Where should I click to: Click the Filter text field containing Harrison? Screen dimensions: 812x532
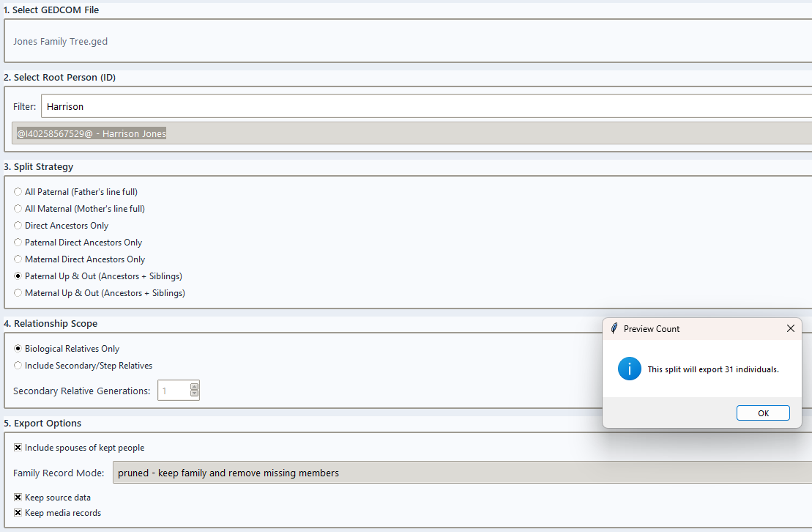pos(425,106)
